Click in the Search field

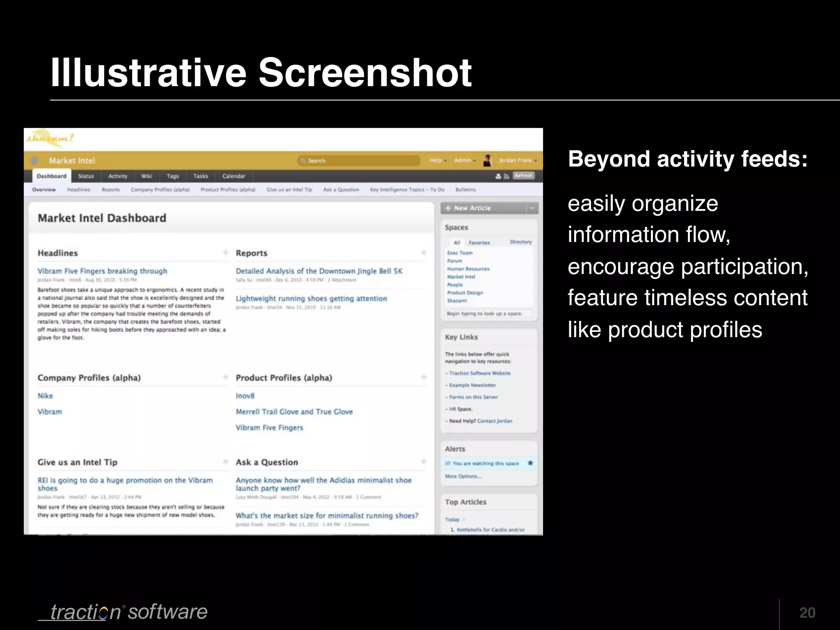[359, 160]
